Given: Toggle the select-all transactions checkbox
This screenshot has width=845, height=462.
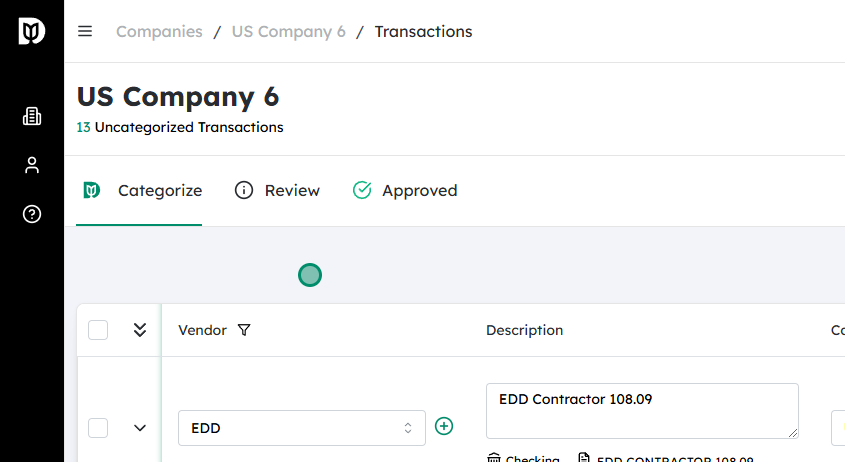Looking at the screenshot, I should point(98,330).
